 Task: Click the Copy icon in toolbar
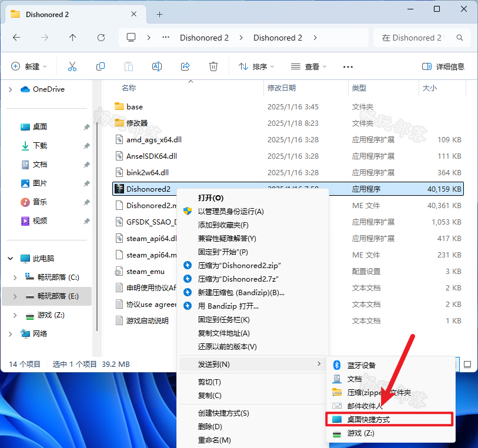pos(101,66)
